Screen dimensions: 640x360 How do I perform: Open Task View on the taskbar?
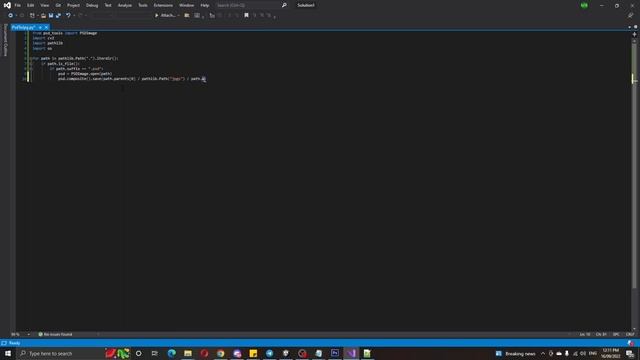point(155,353)
